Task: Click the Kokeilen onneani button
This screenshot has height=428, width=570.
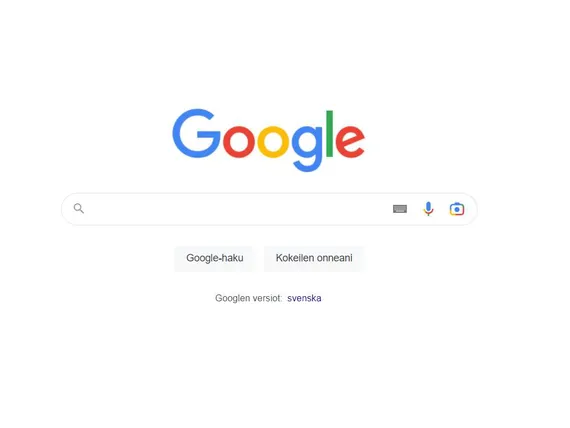Action: click(x=314, y=258)
